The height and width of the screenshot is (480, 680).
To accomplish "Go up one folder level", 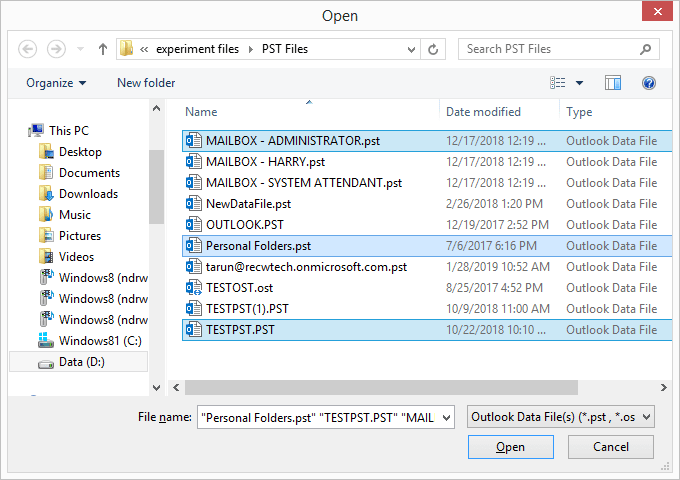I will coord(103,49).
